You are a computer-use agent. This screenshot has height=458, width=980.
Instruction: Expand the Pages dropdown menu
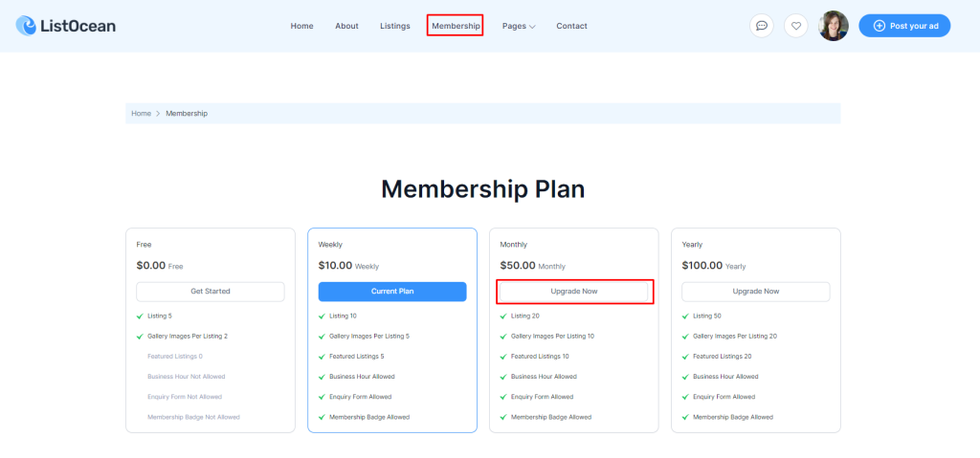click(x=519, y=26)
